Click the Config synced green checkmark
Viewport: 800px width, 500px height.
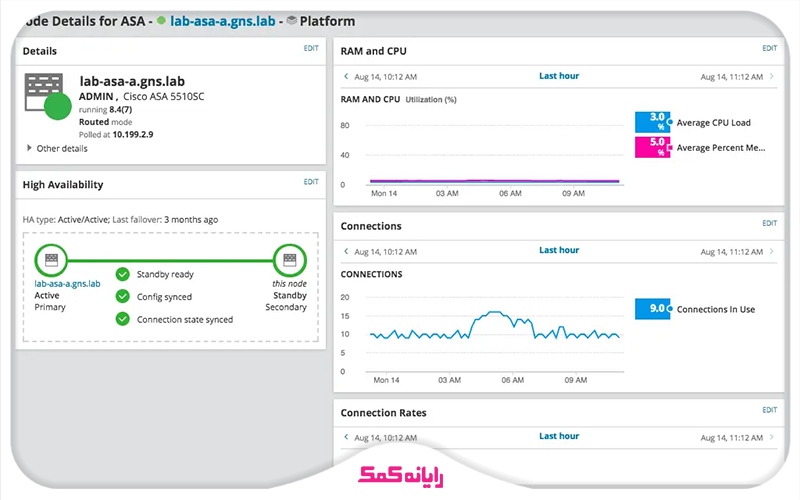pos(122,296)
